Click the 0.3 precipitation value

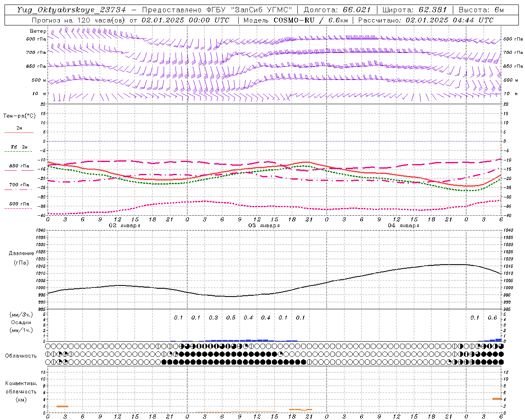(213, 318)
